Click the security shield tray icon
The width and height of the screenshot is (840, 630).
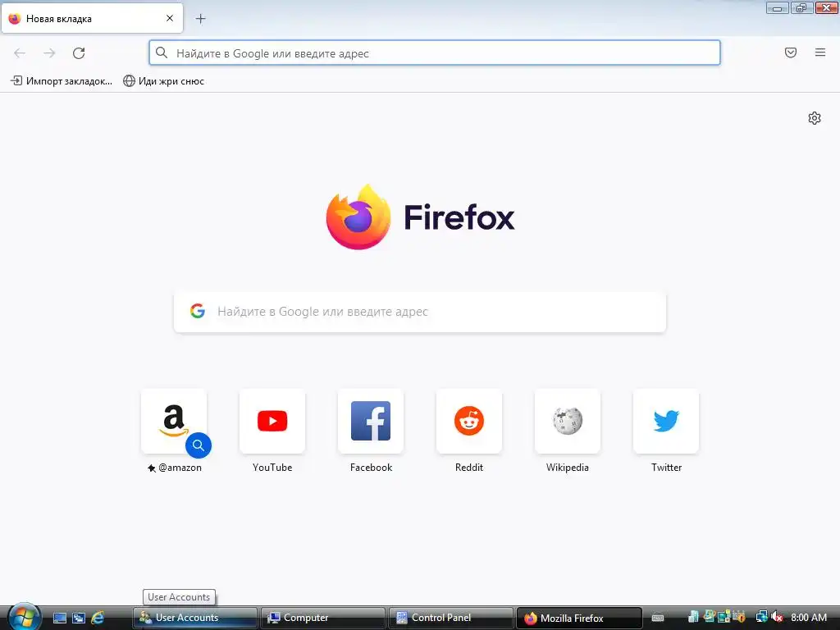tap(740, 617)
